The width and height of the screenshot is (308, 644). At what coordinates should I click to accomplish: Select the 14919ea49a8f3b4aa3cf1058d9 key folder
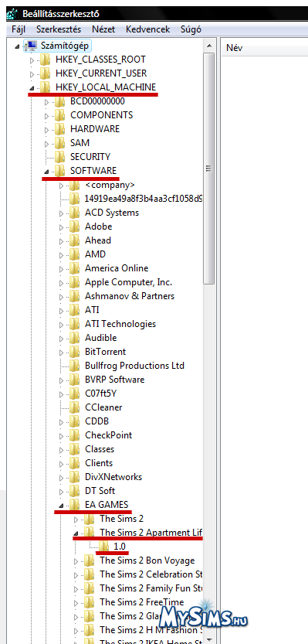(143, 199)
